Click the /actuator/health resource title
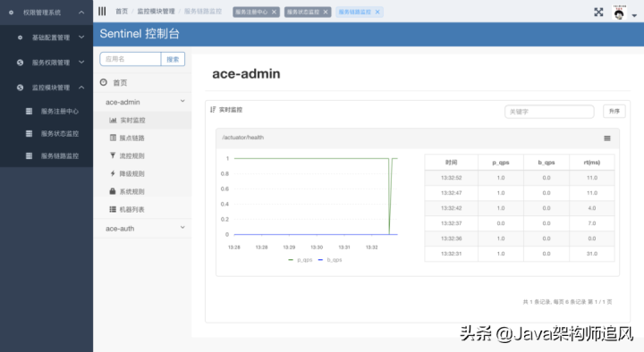This screenshot has height=352, width=644. (x=242, y=138)
